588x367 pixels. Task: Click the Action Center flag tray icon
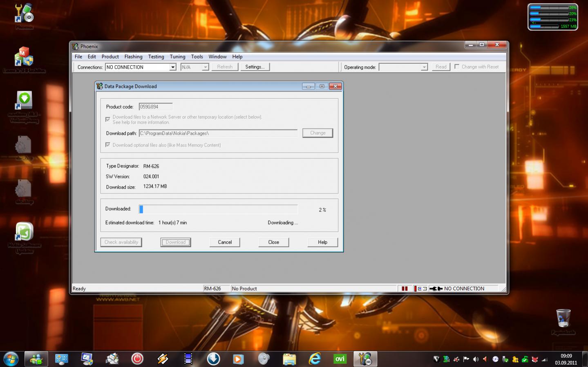(x=466, y=359)
